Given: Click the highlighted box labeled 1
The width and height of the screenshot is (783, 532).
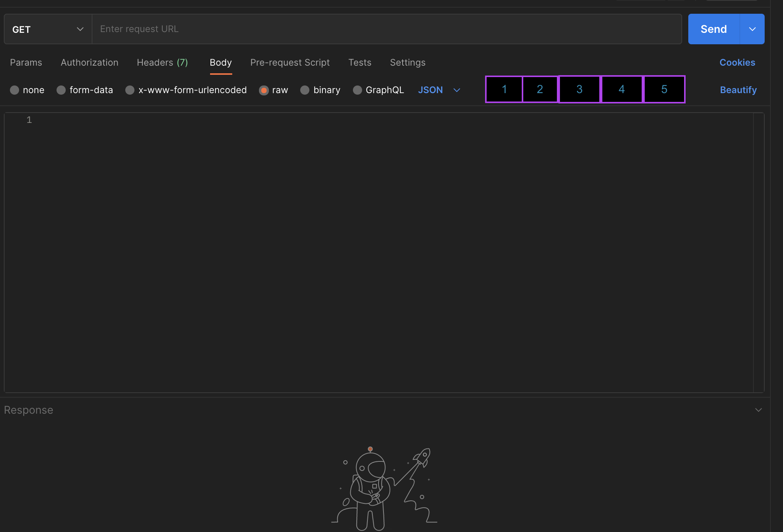Looking at the screenshot, I should click(x=504, y=89).
